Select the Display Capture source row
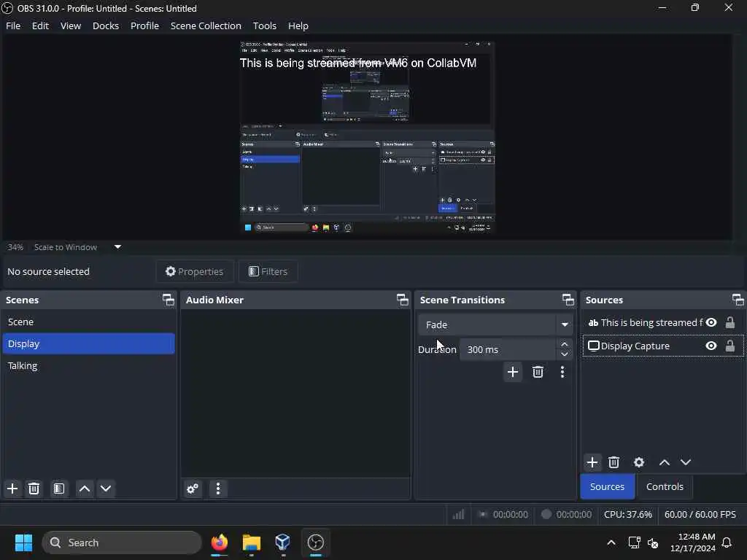This screenshot has height=560, width=747. pyautogui.click(x=662, y=346)
